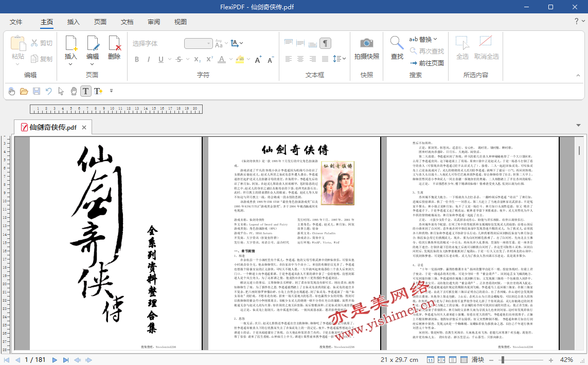Click the zoom in plus button
The height and width of the screenshot is (365, 588).
point(551,360)
